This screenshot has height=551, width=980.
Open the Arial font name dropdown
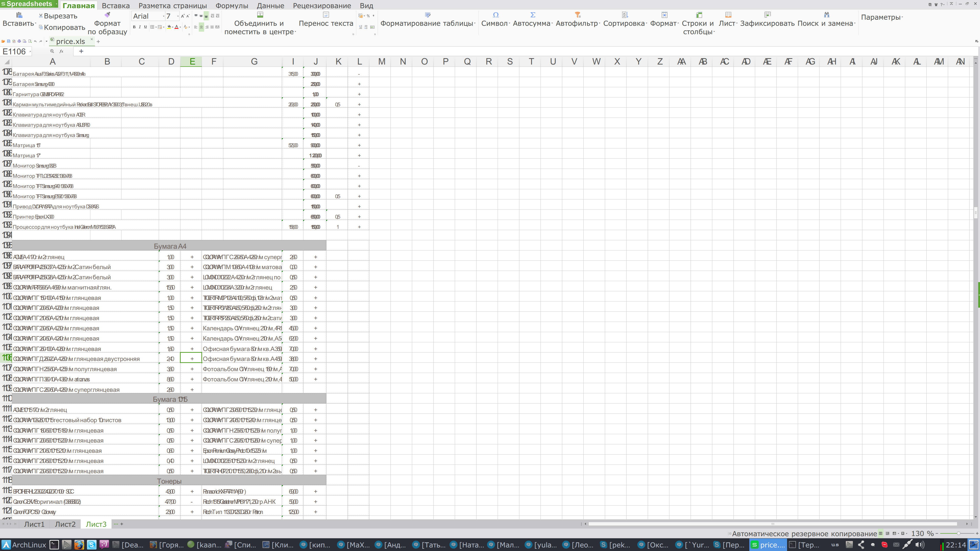click(164, 16)
